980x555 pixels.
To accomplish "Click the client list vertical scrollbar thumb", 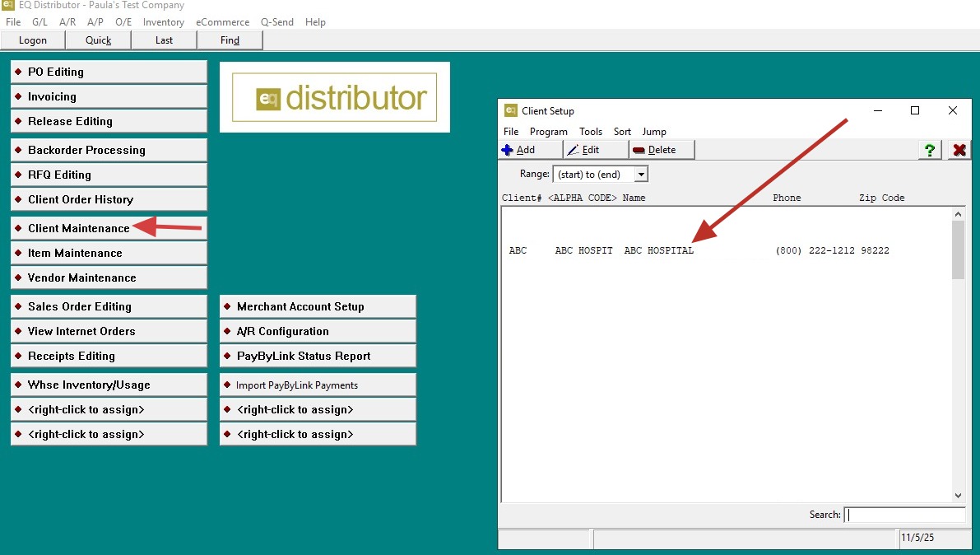I will [958, 250].
